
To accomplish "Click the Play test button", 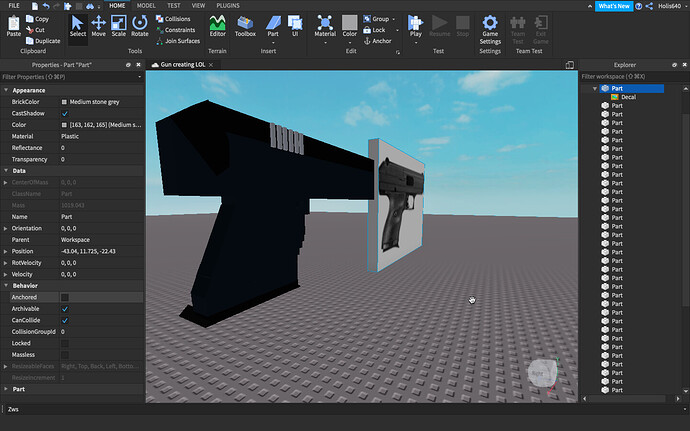I will point(415,26).
